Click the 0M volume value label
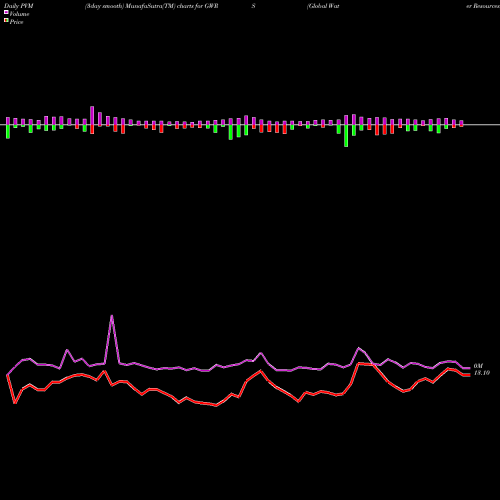The image size is (500, 500). pos(478,366)
